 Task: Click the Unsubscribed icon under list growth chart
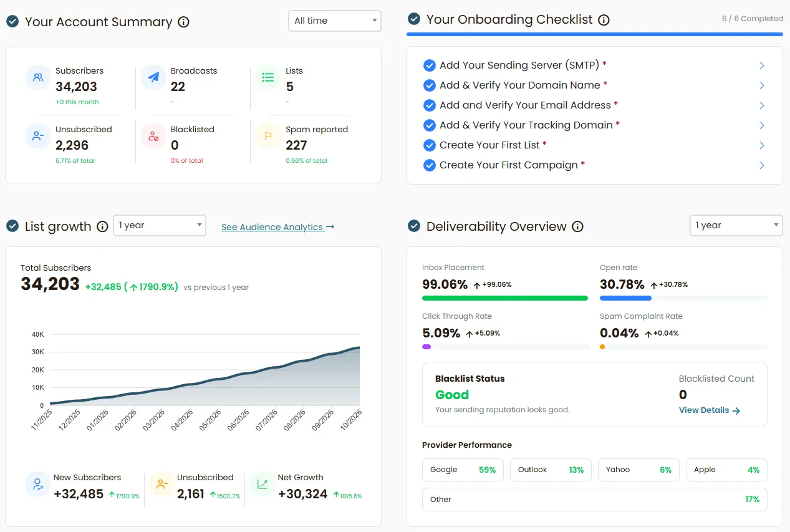click(161, 484)
